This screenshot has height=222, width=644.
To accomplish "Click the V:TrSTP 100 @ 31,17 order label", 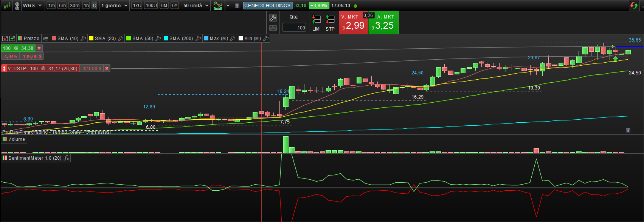I will click(42, 69).
